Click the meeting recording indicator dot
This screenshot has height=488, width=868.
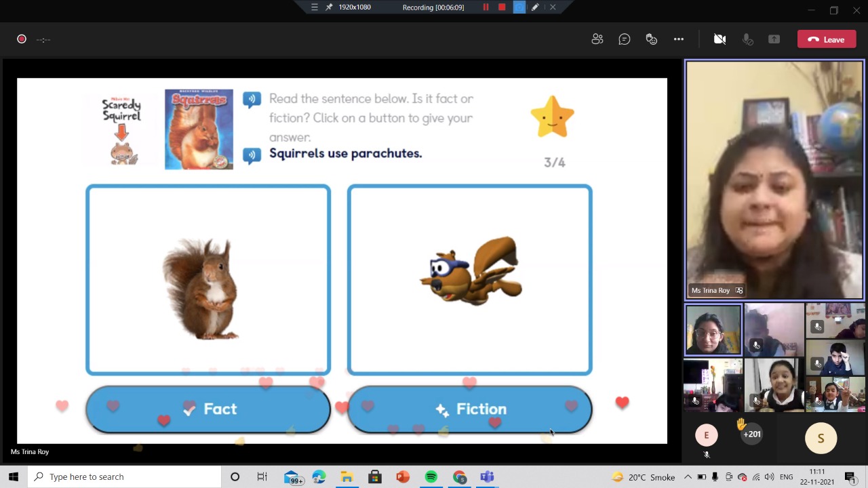point(22,39)
